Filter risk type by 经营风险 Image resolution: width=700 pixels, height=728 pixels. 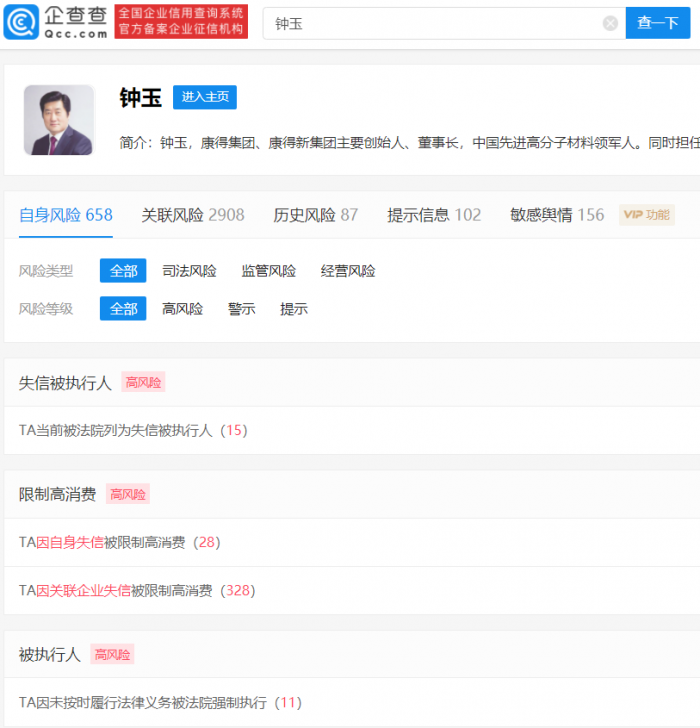point(348,271)
